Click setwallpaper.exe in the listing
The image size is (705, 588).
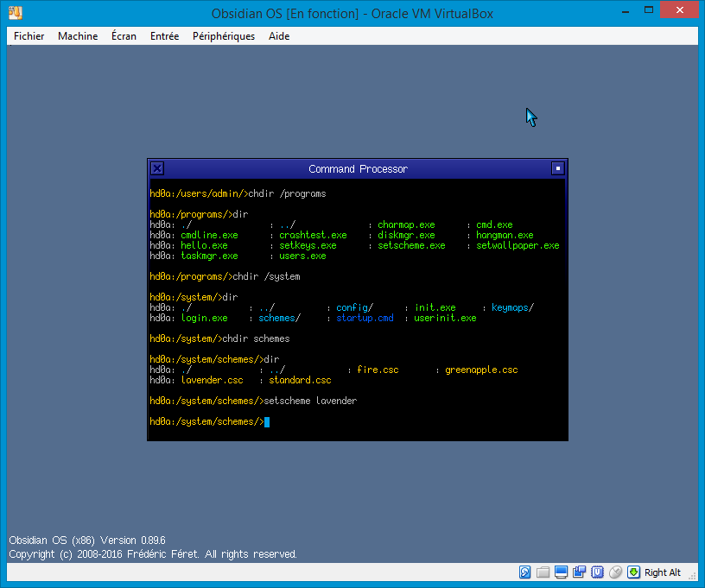pyautogui.click(x=518, y=245)
